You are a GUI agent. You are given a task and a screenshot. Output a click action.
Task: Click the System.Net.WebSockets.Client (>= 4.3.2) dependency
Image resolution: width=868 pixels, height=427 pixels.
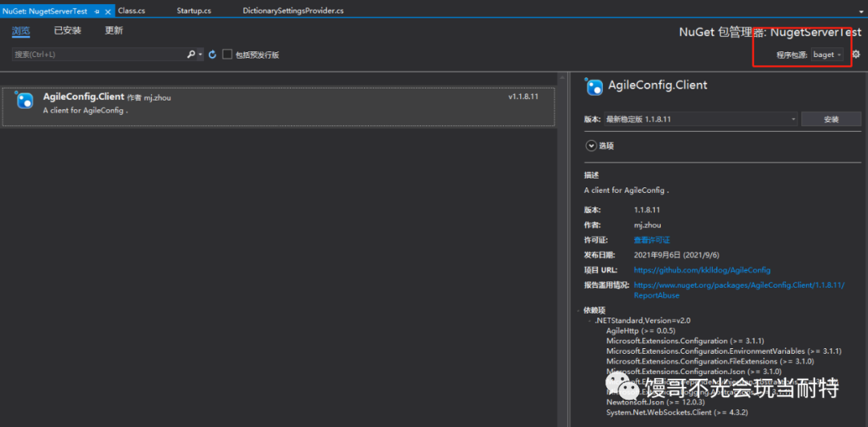(x=678, y=412)
